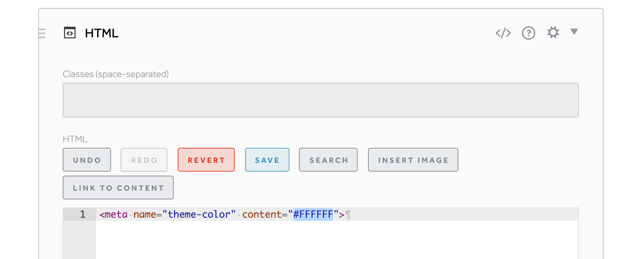644x259 pixels.
Task: Open block settings with the gear icon
Action: click(553, 32)
